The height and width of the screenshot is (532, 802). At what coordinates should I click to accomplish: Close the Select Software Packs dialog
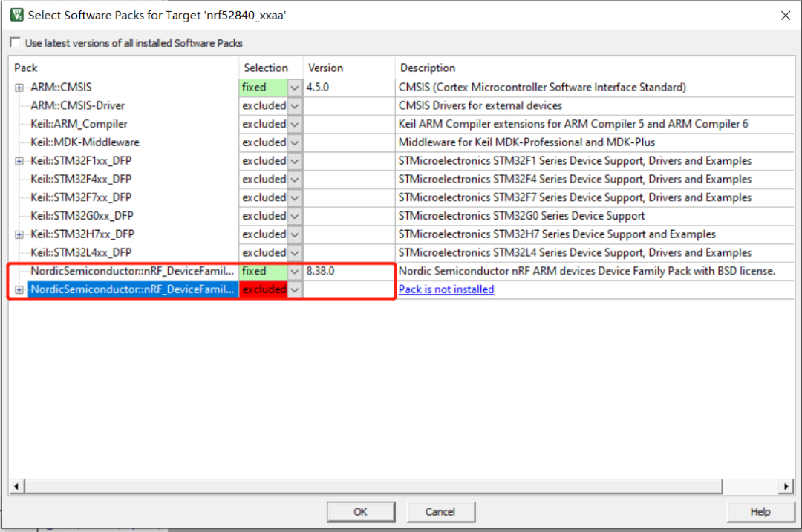pyautogui.click(x=786, y=16)
